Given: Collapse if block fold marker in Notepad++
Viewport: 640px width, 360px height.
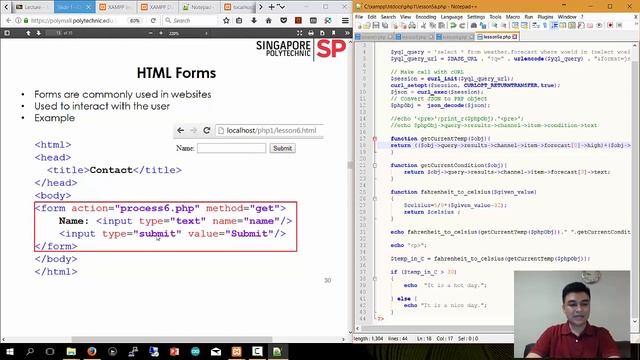Looking at the screenshot, I should (375, 279).
